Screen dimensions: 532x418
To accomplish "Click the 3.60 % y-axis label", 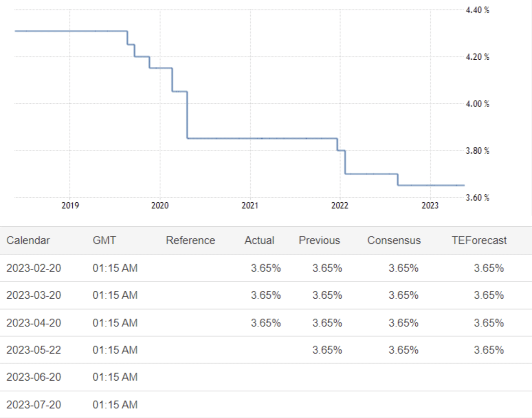I will [477, 198].
